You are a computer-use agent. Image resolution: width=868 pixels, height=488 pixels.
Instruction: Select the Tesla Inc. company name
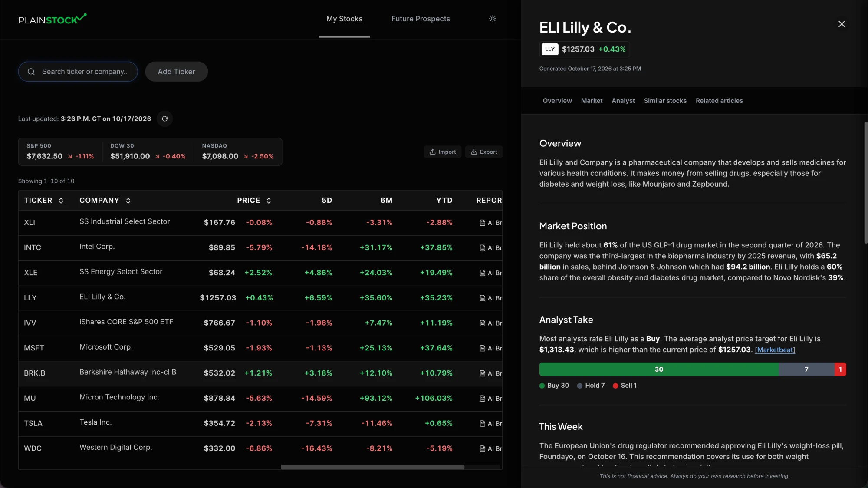tap(95, 422)
